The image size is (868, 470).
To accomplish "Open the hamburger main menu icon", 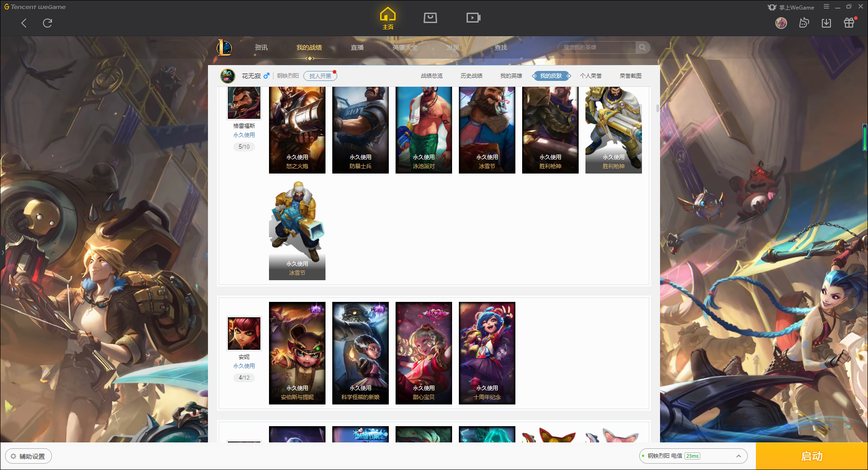I will 826,7.
